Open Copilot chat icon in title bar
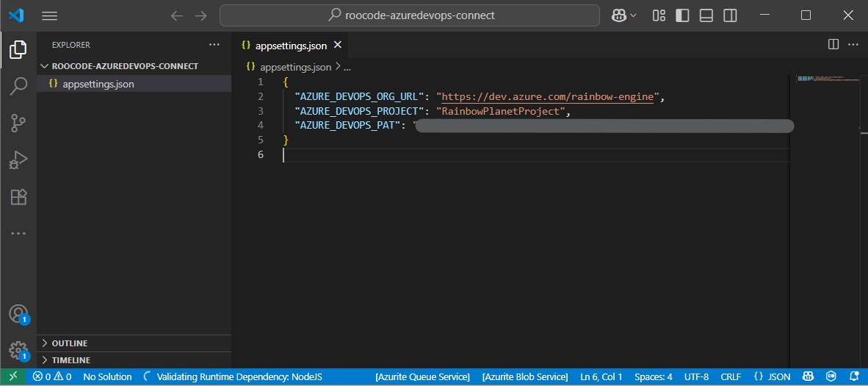 pos(618,15)
